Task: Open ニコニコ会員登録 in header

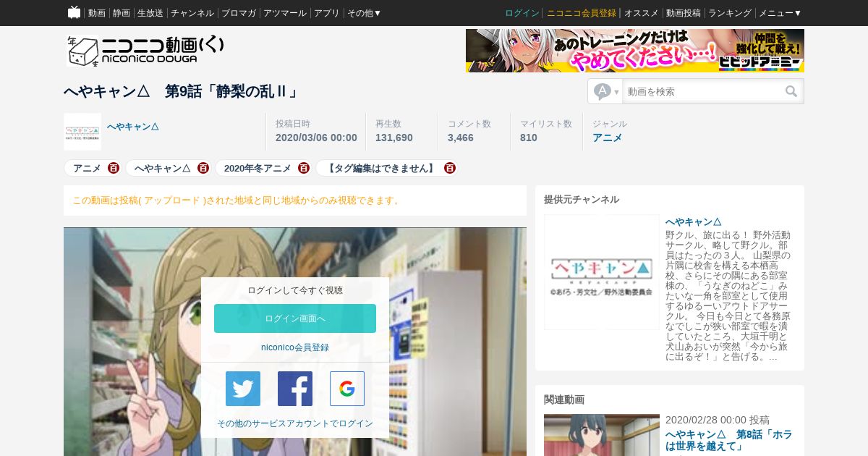Action: 582,13
